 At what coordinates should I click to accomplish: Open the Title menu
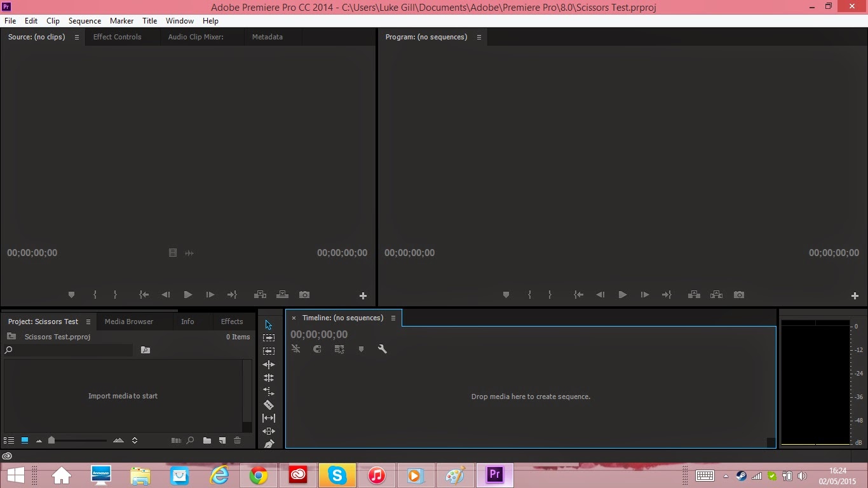(x=149, y=21)
